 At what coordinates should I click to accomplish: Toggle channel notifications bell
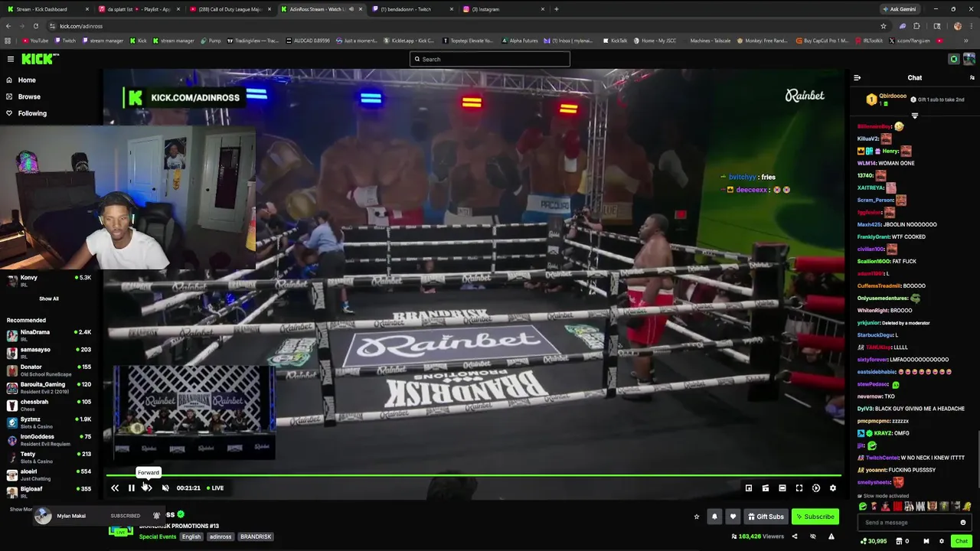click(x=714, y=517)
